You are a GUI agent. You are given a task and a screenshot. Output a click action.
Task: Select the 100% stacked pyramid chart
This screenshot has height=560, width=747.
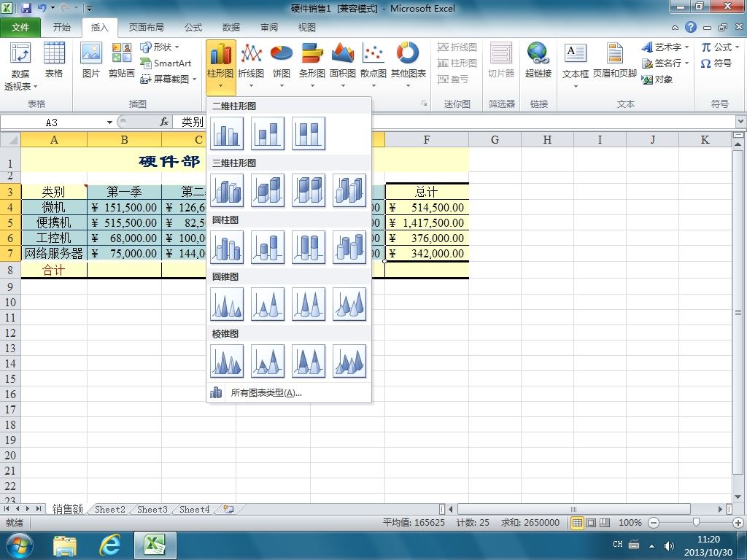(309, 361)
